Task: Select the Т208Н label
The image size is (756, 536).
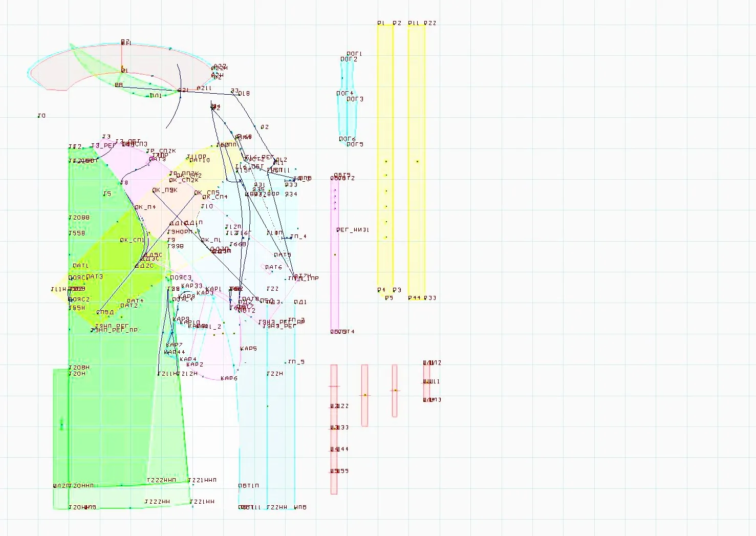Action: (x=79, y=368)
